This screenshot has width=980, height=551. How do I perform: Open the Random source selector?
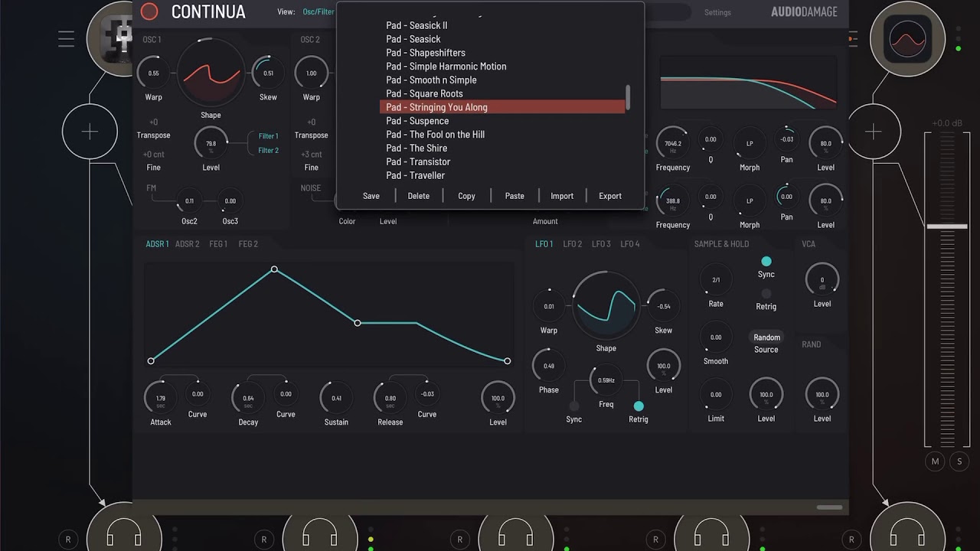(x=766, y=337)
